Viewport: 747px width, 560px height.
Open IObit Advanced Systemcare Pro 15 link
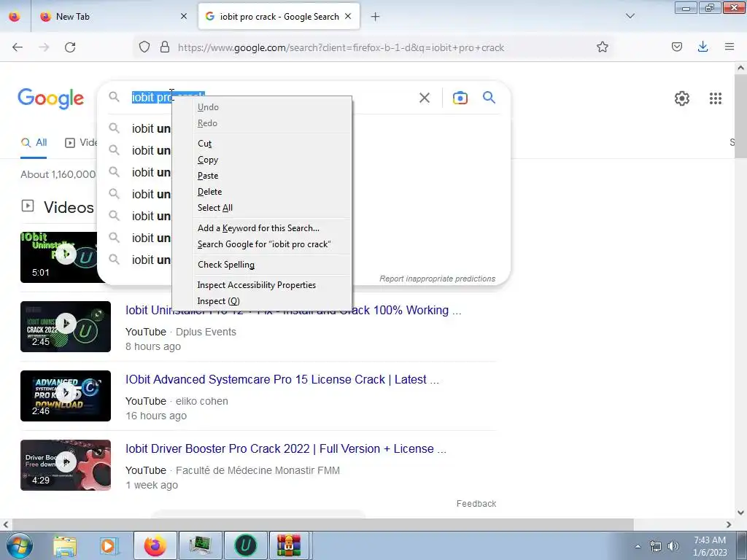[282, 379]
